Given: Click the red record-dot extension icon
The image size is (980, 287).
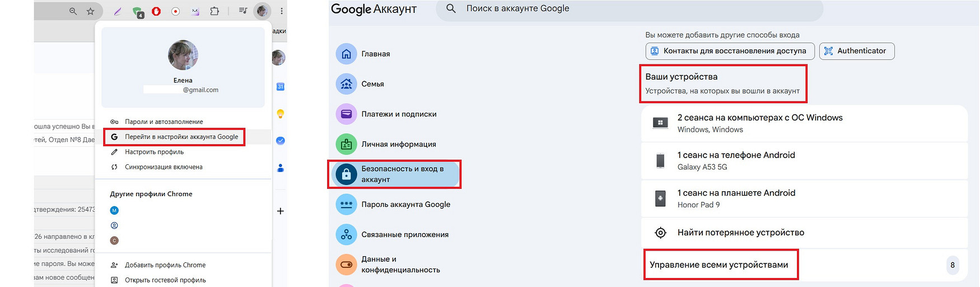Looking at the screenshot, I should [x=175, y=11].
